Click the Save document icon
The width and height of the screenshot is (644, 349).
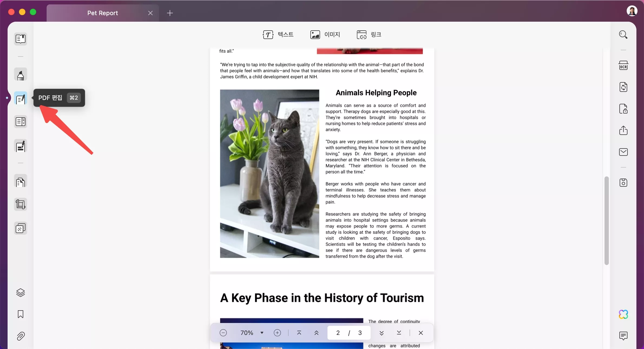(x=623, y=183)
